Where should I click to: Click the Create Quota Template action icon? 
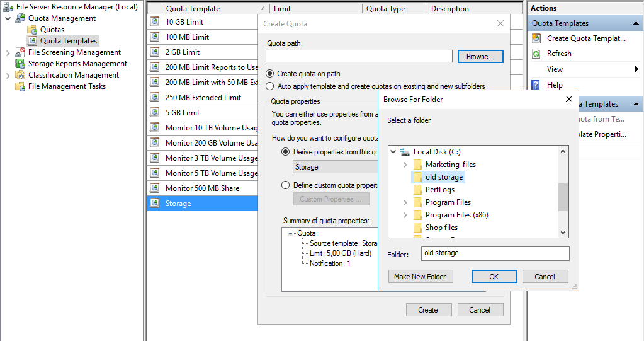click(536, 38)
